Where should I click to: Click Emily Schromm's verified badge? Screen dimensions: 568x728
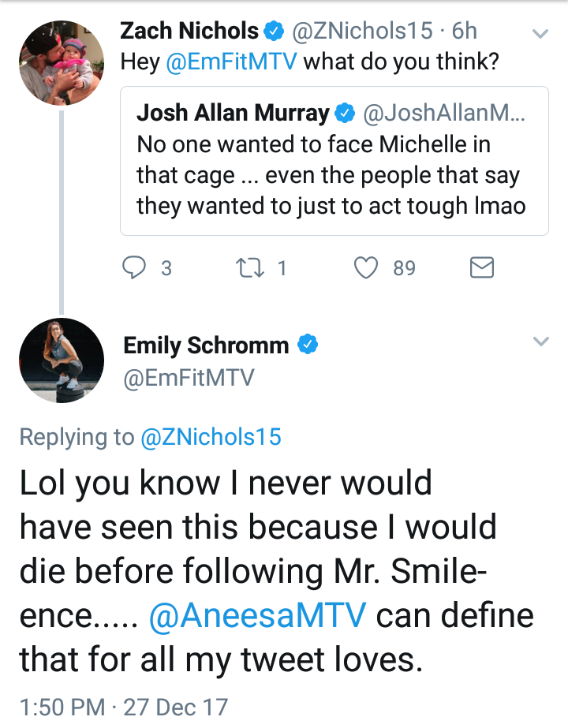(x=308, y=345)
